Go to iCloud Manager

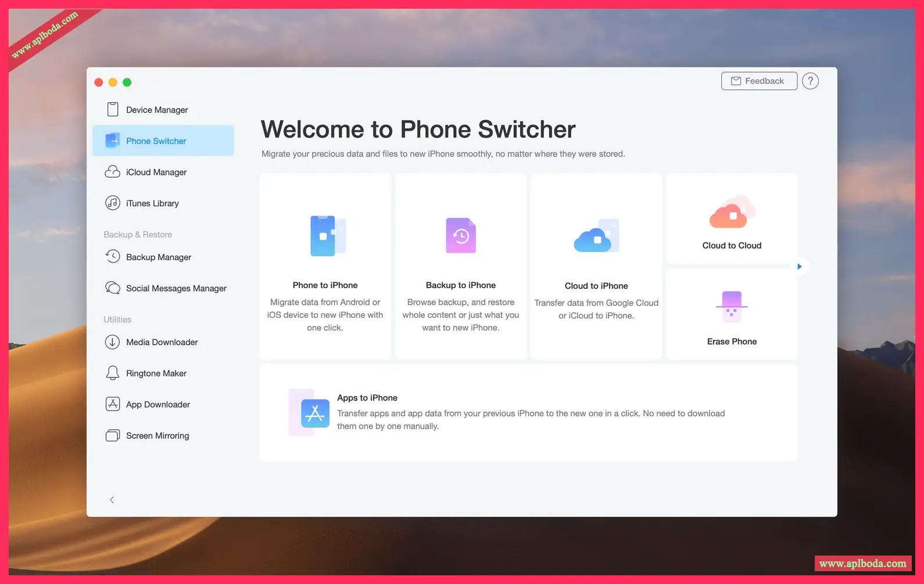click(x=163, y=172)
